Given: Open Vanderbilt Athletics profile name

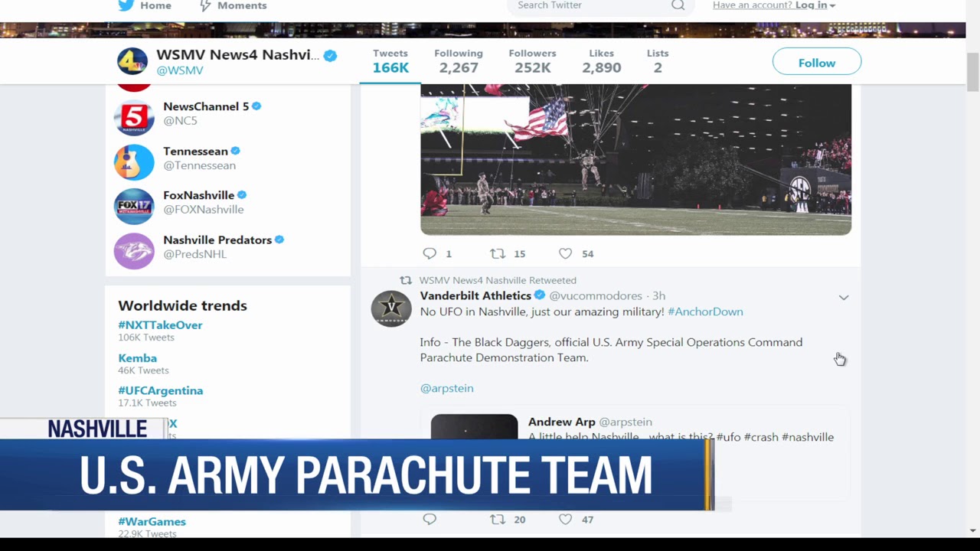Looking at the screenshot, I should (475, 295).
